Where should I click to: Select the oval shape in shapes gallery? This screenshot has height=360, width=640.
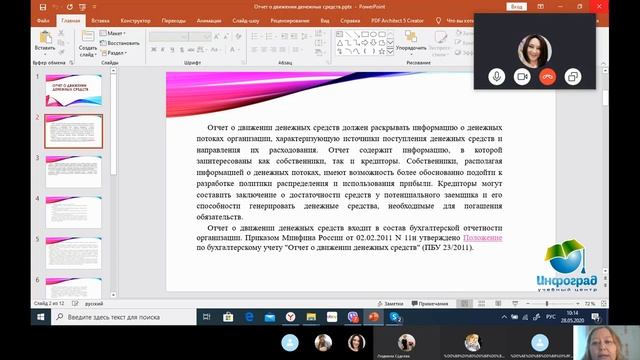pos(373,35)
